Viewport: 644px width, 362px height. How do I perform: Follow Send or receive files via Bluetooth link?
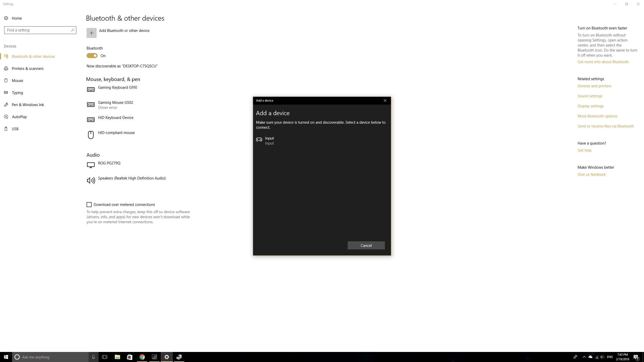606,126
